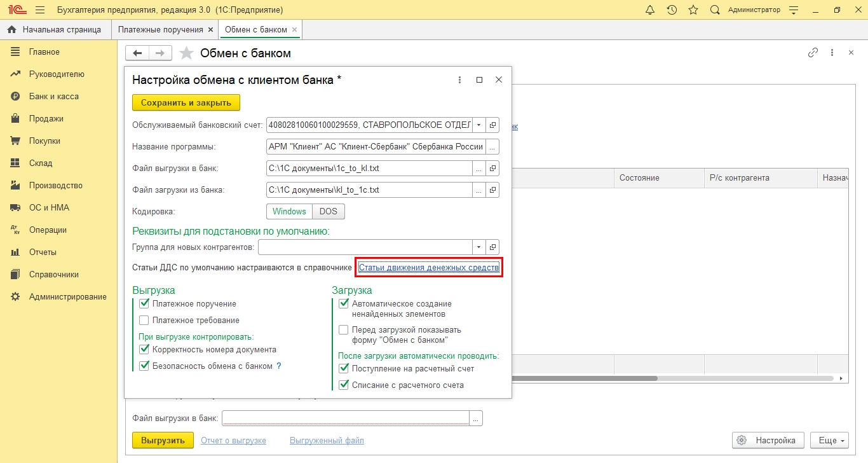This screenshot has width=868, height=463.
Task: Toggle Безопасность обмена с банком checkbox
Action: pyautogui.click(x=144, y=366)
